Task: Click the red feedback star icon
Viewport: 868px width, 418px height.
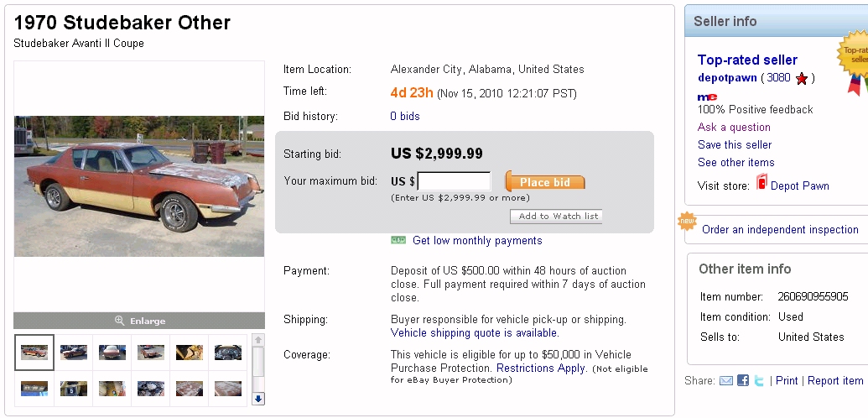Action: 802,79
